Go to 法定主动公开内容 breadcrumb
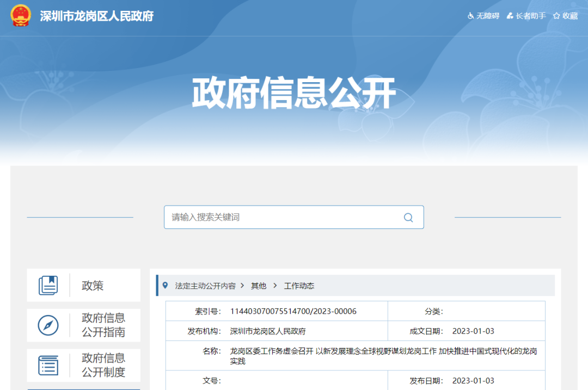This screenshot has height=390, width=588. [205, 286]
